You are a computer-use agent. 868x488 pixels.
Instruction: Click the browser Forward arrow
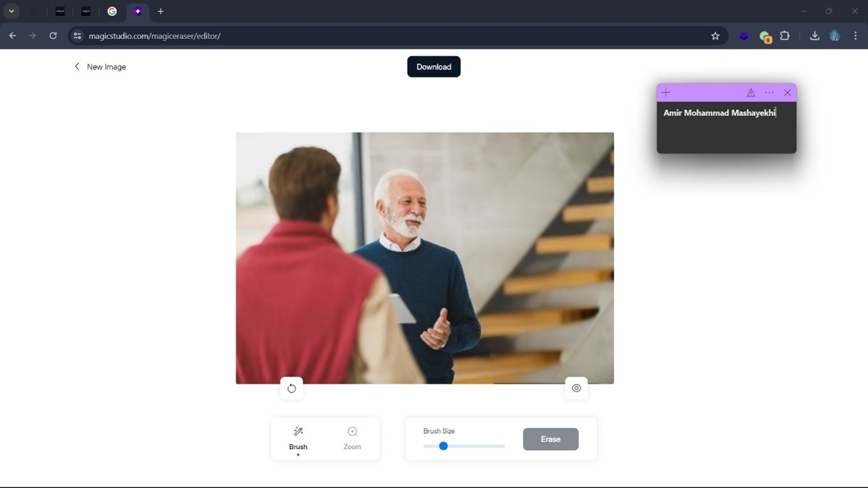click(33, 36)
